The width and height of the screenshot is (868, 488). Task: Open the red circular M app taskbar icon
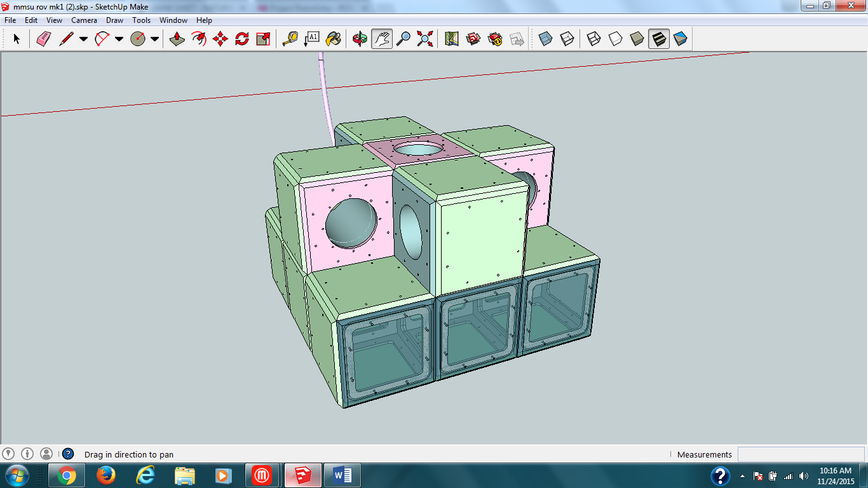[262, 475]
